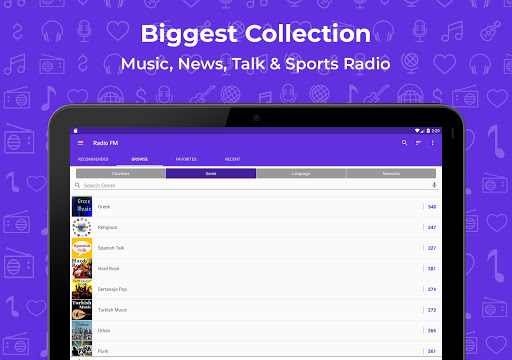This screenshot has width=512, height=360.
Task: Select the Networks filter button
Action: (x=391, y=174)
